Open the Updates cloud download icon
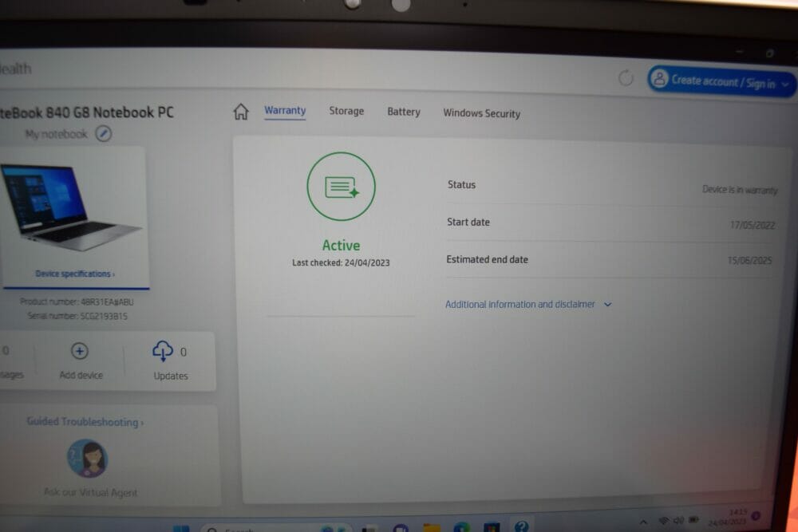 [162, 351]
